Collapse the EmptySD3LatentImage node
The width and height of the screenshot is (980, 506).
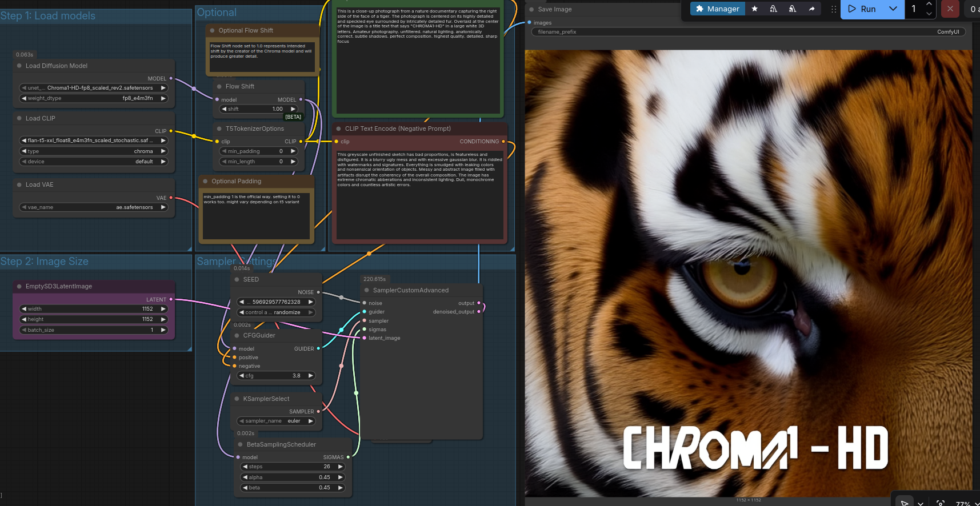pos(19,286)
